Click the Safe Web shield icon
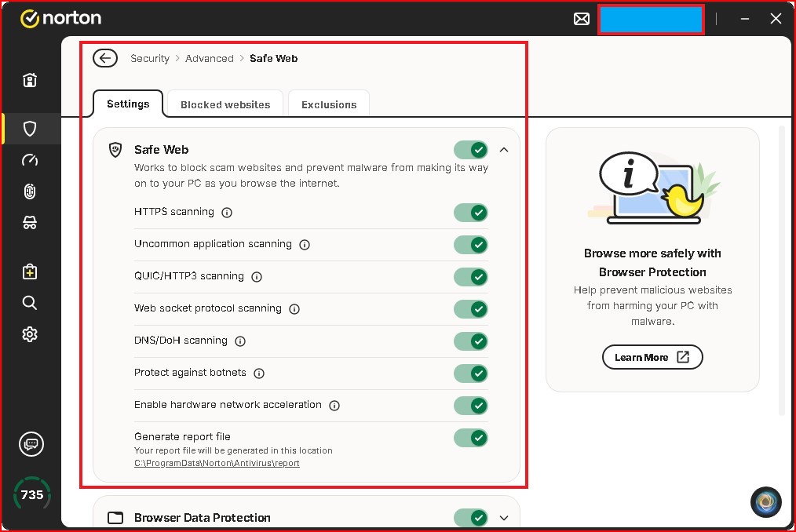This screenshot has width=796, height=532. click(x=115, y=150)
